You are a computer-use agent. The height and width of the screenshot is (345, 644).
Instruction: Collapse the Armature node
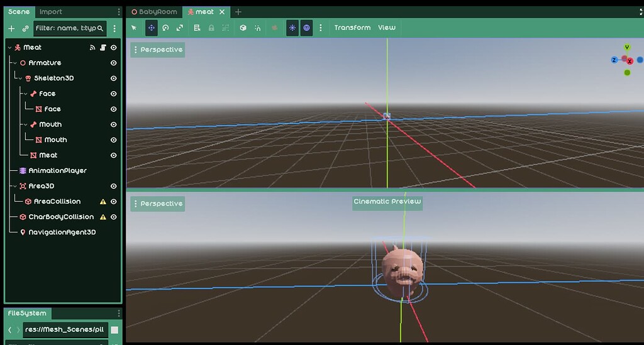(x=15, y=63)
